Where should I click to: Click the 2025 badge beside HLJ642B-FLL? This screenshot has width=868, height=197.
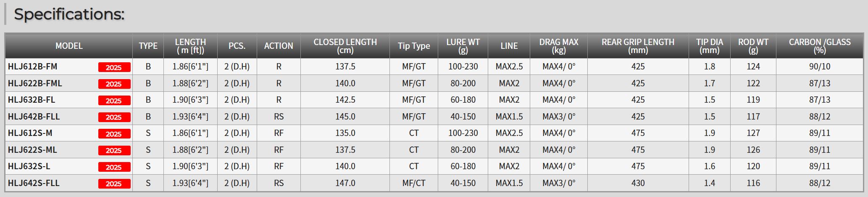coord(114,117)
